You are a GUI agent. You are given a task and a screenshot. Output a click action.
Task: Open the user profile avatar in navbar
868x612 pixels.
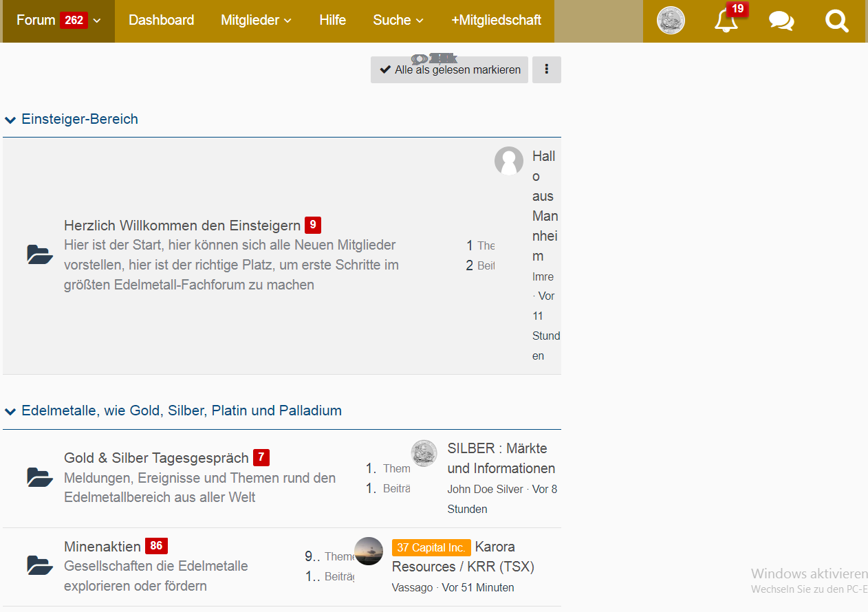(x=671, y=21)
